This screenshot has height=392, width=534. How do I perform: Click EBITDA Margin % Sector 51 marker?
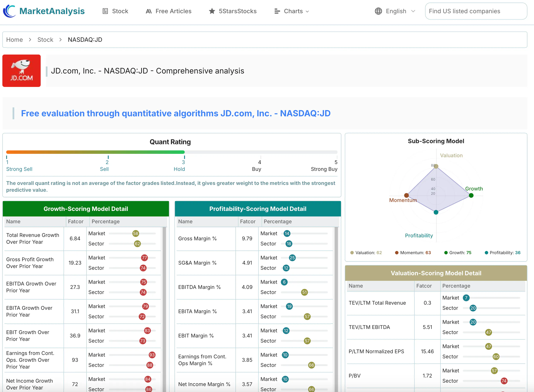tap(305, 292)
